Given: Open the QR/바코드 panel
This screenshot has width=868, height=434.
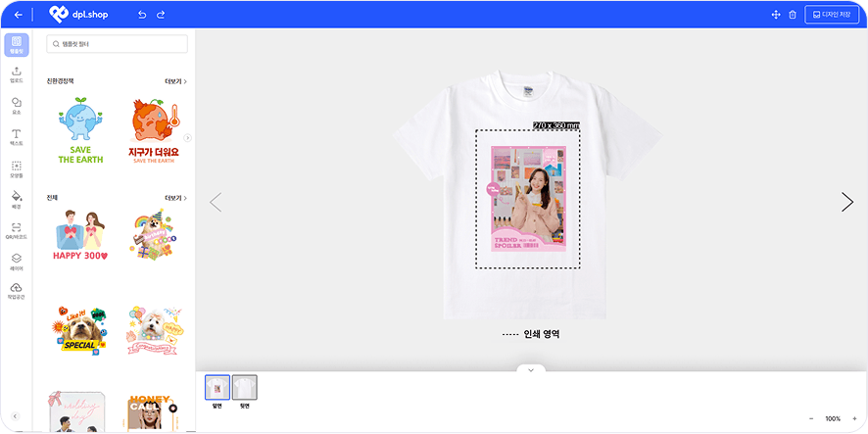Looking at the screenshot, I should 17,231.
